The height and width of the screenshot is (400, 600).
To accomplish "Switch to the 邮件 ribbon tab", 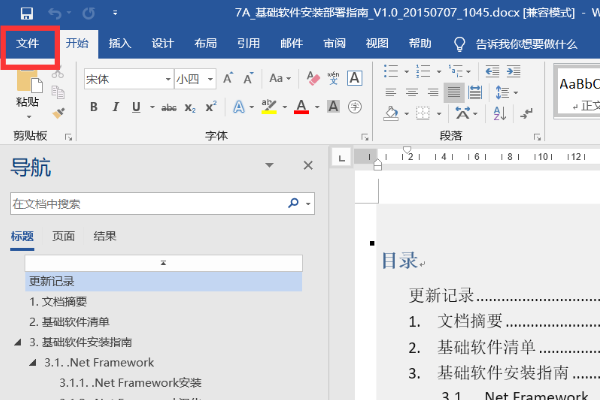I will click(292, 43).
